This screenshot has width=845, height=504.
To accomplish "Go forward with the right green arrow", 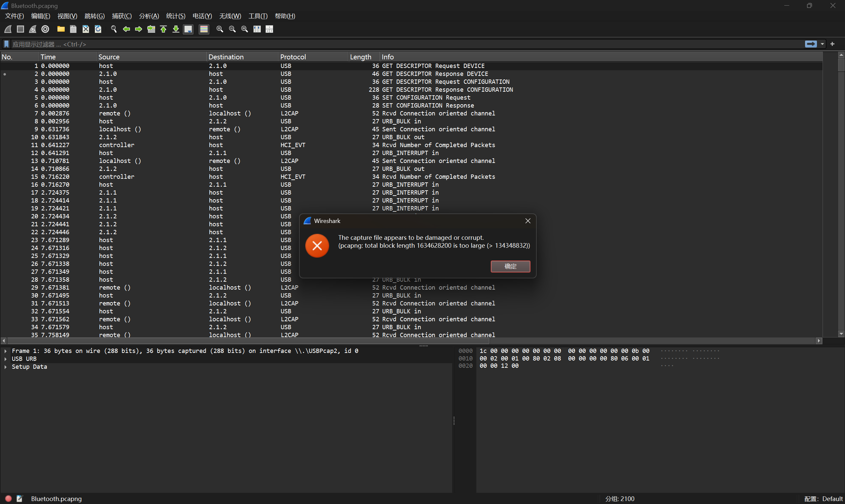I will pyautogui.click(x=139, y=29).
